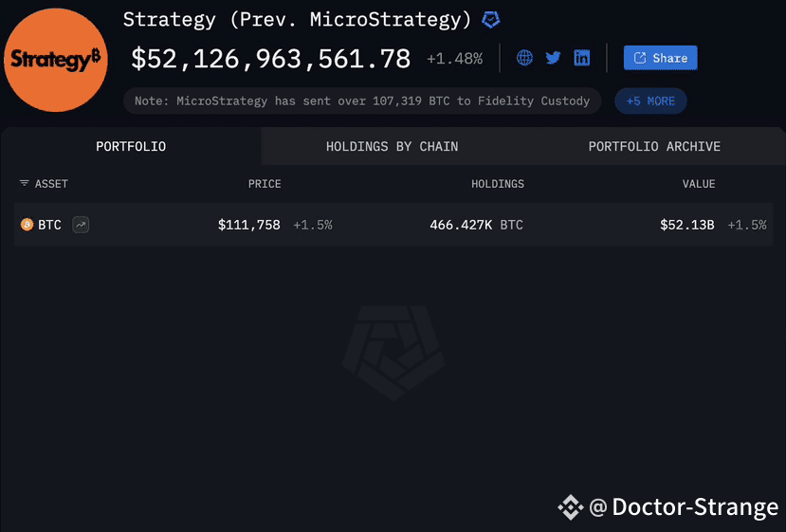Open the ASSET filter icon
The image size is (786, 532).
click(24, 184)
